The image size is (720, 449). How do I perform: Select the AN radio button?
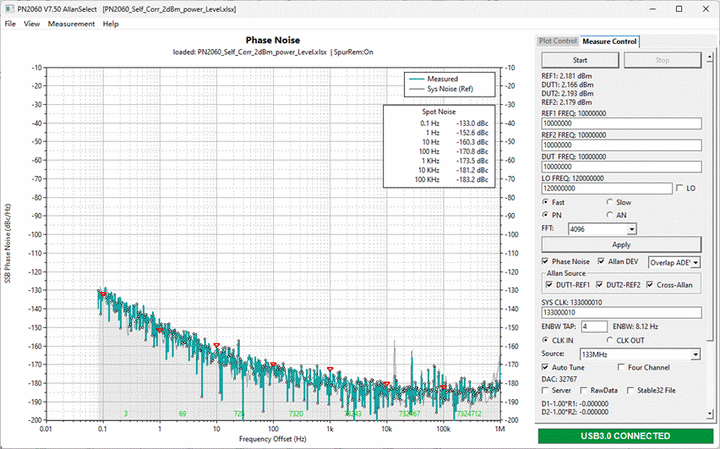pos(610,215)
